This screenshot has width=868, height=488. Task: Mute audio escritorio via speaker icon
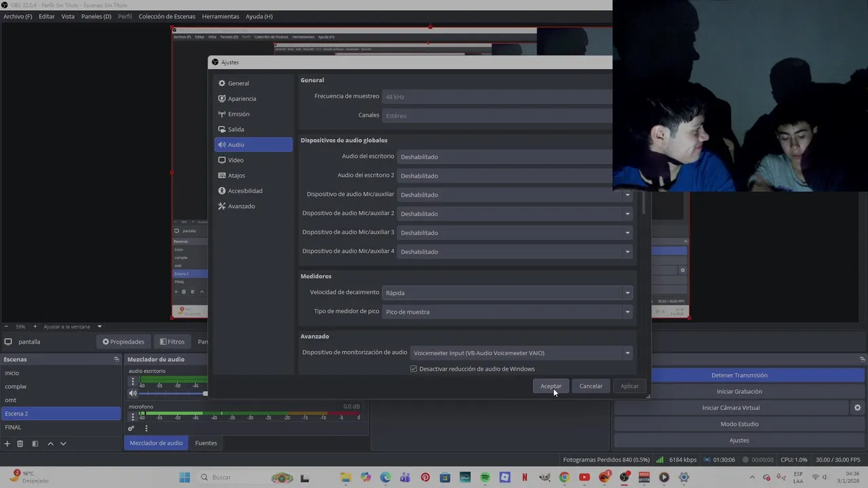pyautogui.click(x=133, y=393)
